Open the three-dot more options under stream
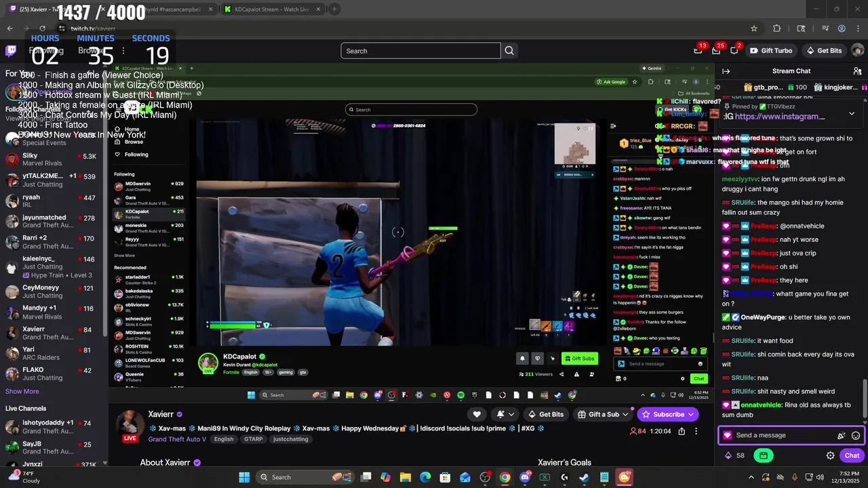 pos(696,431)
